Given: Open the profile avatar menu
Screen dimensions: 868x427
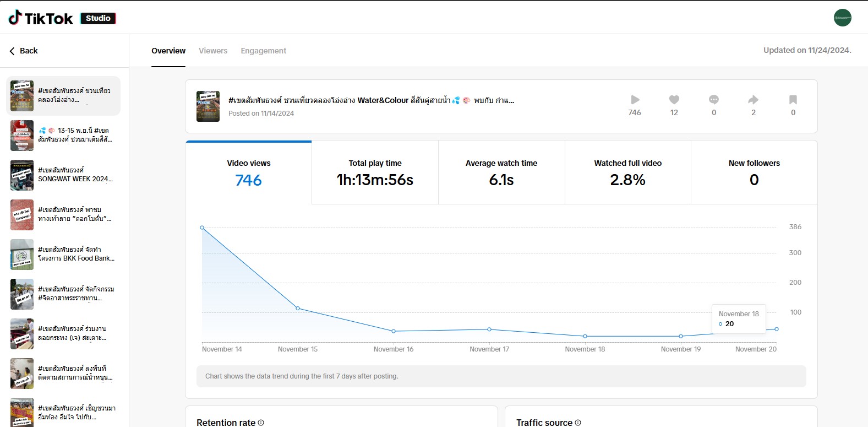Looking at the screenshot, I should click(x=842, y=18).
